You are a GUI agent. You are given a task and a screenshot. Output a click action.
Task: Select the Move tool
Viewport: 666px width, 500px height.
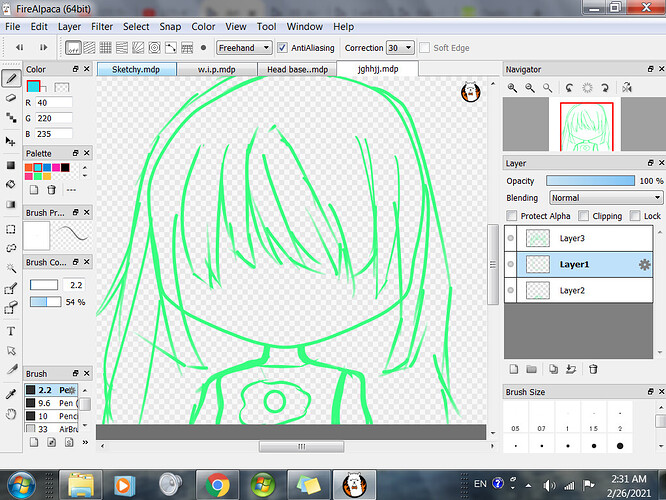[11, 141]
